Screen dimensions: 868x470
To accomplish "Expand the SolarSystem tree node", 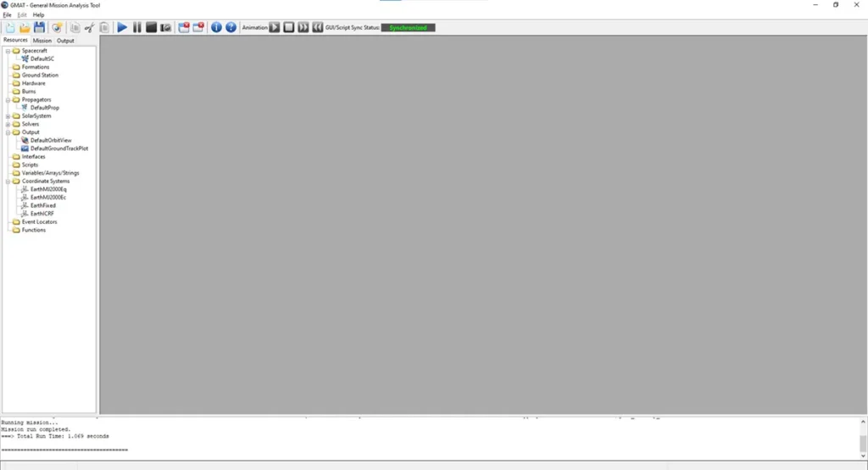I will (8, 116).
